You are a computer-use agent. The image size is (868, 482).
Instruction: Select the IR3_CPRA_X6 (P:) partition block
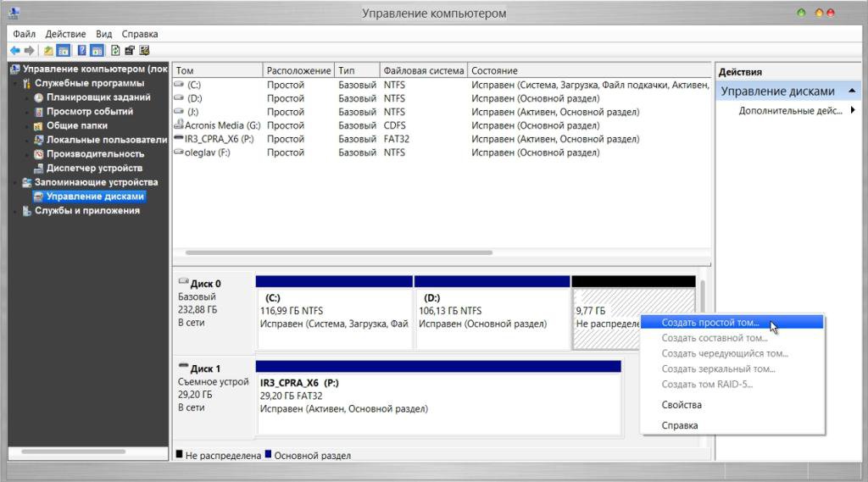click(438, 398)
